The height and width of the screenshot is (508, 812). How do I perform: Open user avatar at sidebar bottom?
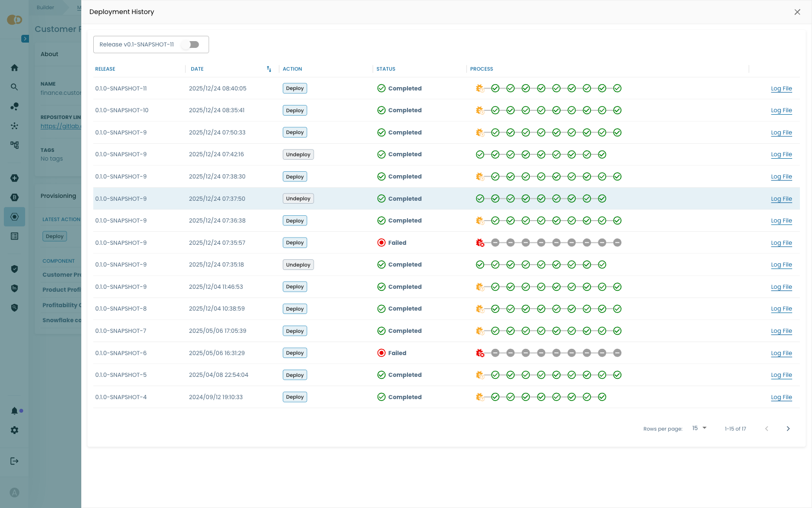[14, 493]
